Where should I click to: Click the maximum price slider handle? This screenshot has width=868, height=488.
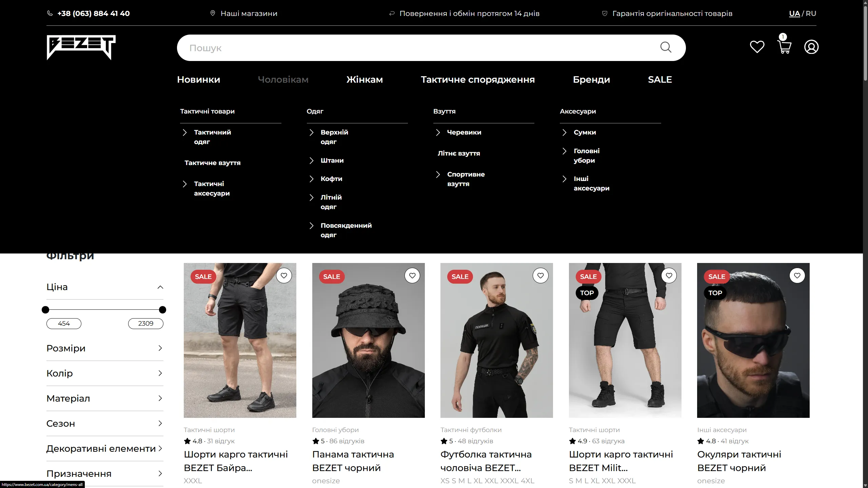tap(162, 309)
